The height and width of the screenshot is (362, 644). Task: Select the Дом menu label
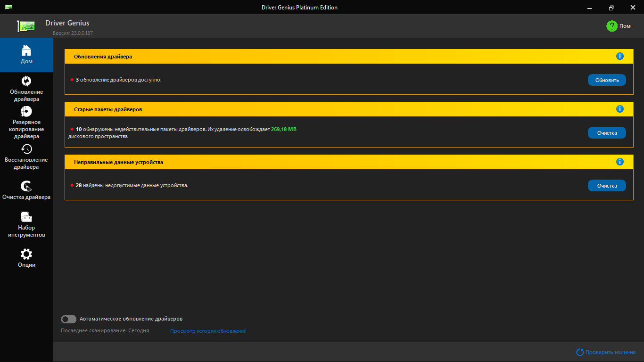click(x=26, y=62)
